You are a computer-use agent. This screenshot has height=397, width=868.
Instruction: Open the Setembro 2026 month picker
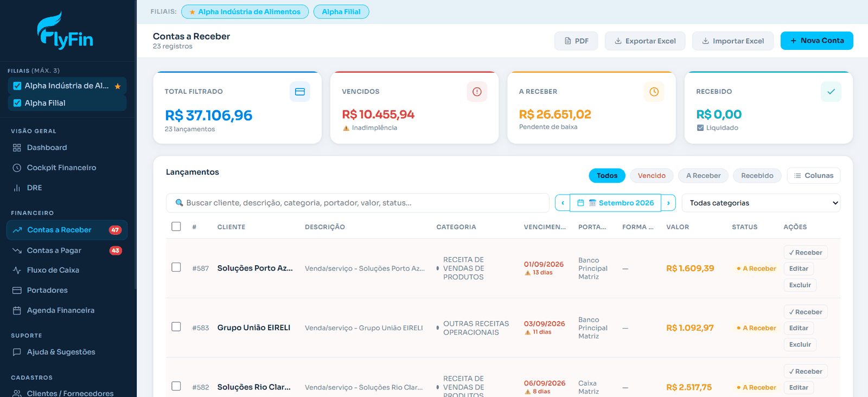(616, 203)
